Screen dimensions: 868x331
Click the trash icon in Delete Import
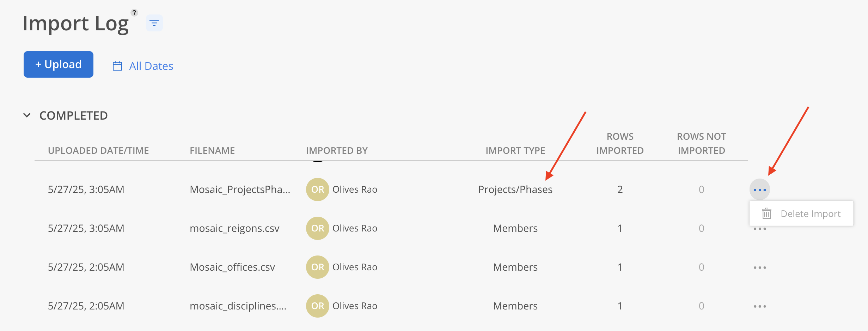(766, 213)
